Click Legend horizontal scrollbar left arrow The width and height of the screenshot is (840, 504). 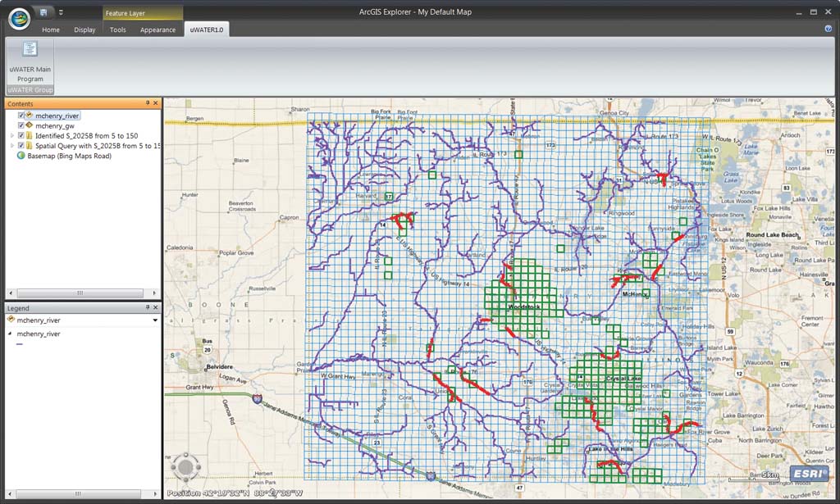pyautogui.click(x=10, y=494)
